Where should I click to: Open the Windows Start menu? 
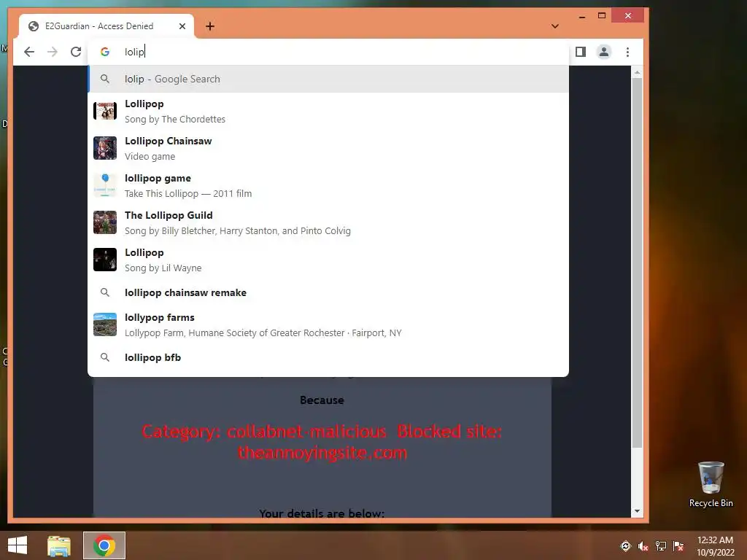click(18, 545)
